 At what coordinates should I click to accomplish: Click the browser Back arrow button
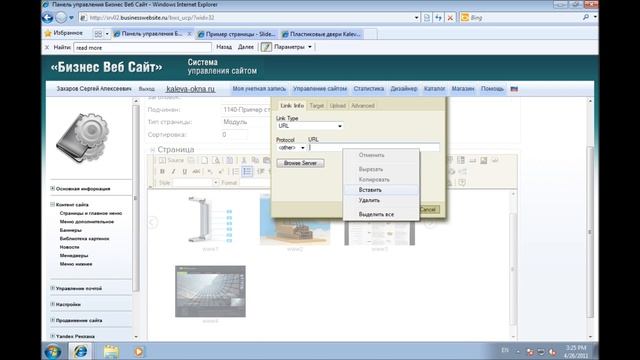48,18
